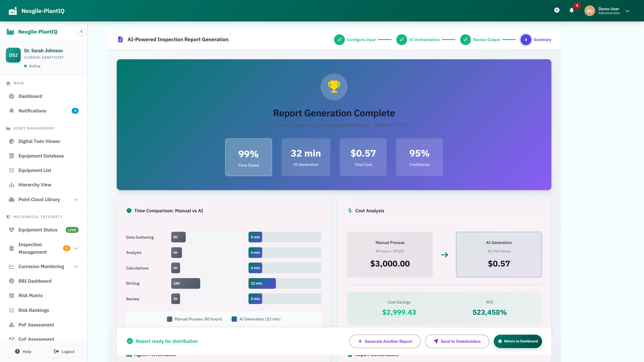The image size is (644, 362).
Task: Expand the Corrosion Monitoring section
Action: click(76, 267)
